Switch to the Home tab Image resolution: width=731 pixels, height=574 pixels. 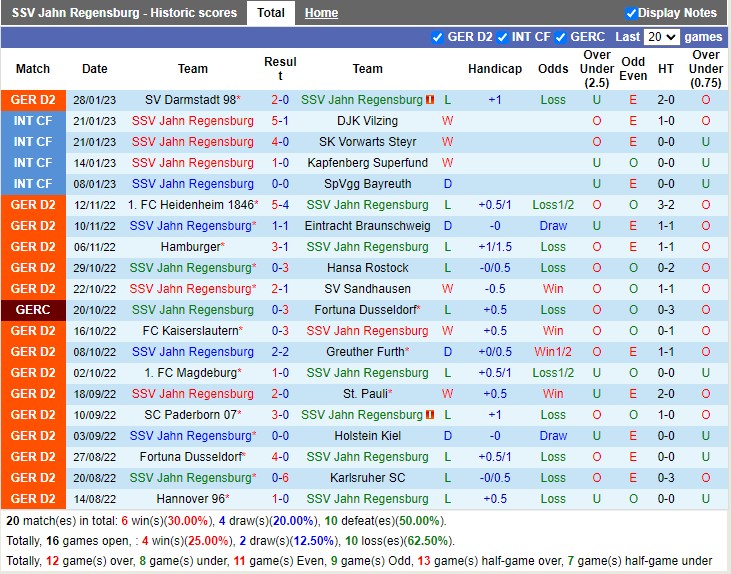pyautogui.click(x=321, y=13)
